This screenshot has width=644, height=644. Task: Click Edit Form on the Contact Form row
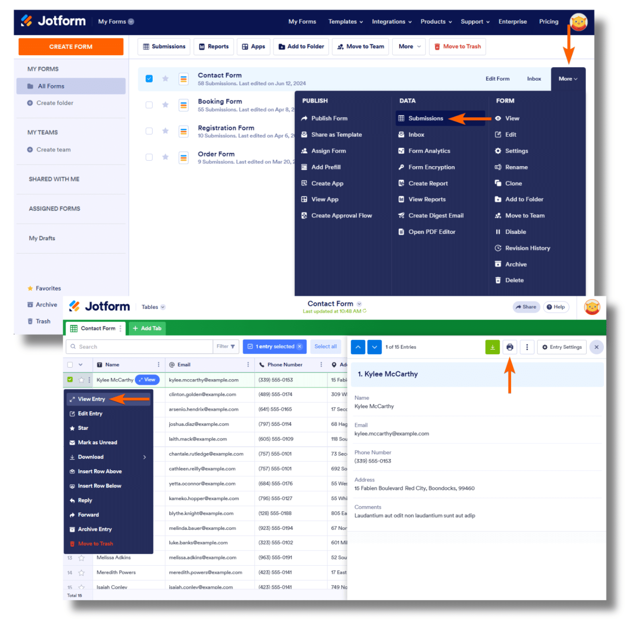(x=497, y=79)
